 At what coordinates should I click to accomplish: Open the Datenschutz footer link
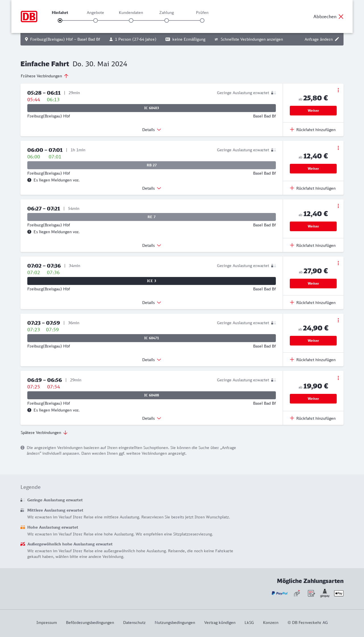click(134, 622)
